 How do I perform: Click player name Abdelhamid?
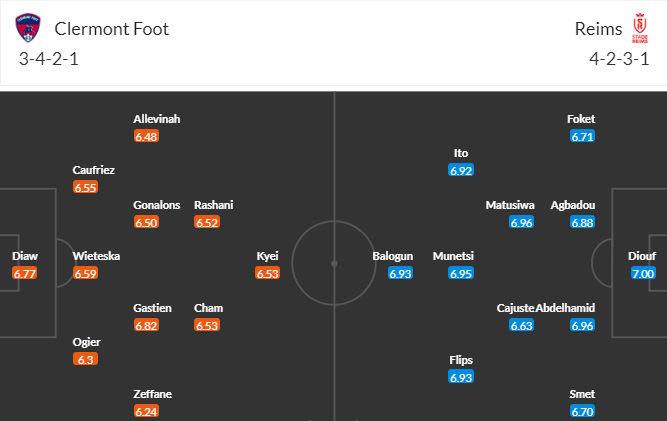tap(565, 308)
